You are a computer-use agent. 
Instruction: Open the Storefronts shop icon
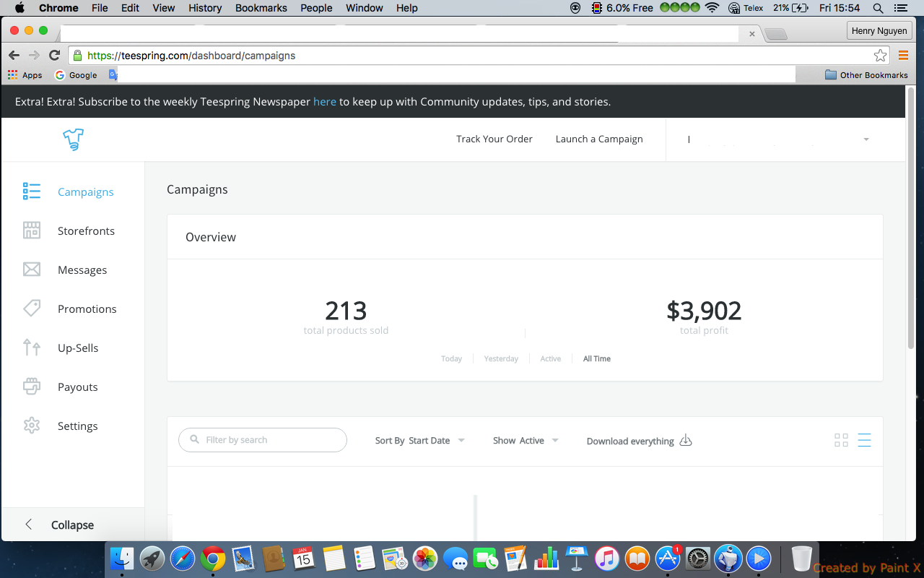pyautogui.click(x=32, y=230)
